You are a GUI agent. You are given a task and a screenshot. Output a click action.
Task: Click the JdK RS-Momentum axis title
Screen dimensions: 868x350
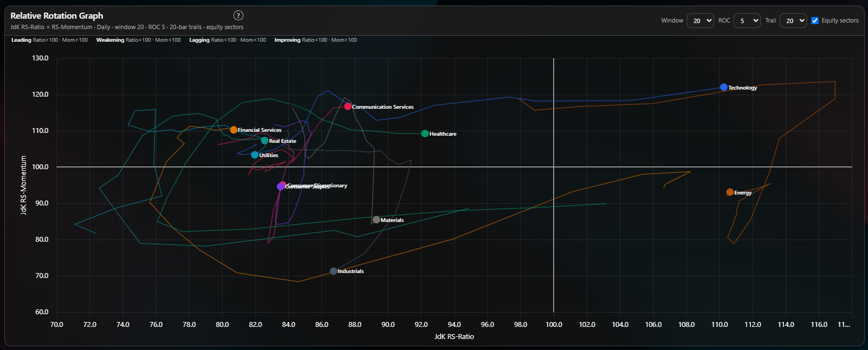[24, 185]
